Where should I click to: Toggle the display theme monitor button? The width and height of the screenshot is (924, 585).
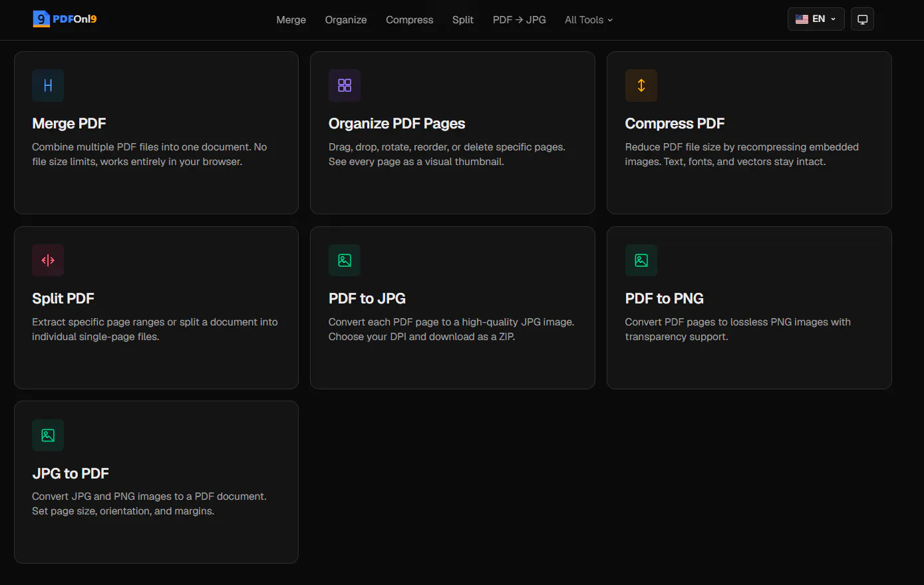click(862, 19)
